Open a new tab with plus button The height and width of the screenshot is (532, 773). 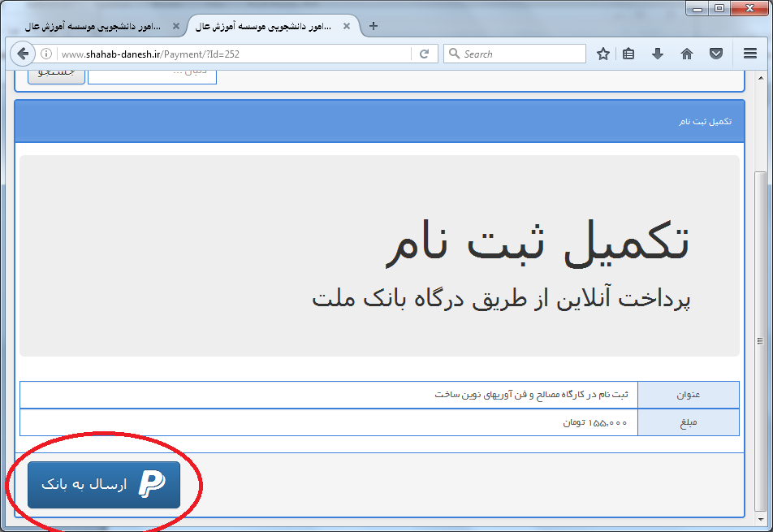pyautogui.click(x=374, y=26)
